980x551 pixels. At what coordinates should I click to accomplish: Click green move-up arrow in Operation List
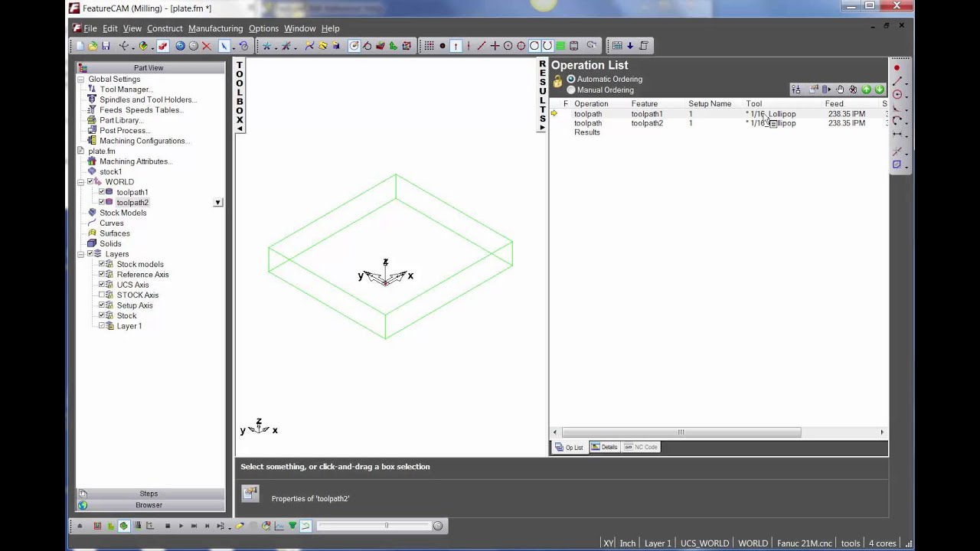coord(866,90)
